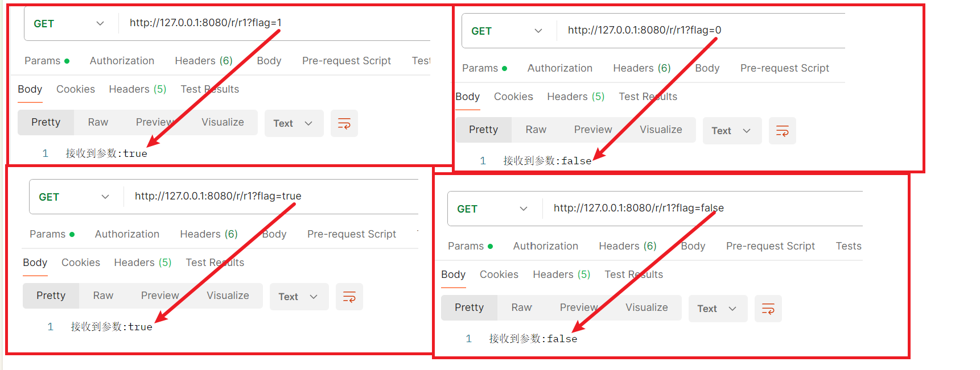Click response text '接收到参数:true' under flag=1 request
This screenshot has height=370, width=980.
pos(106,153)
